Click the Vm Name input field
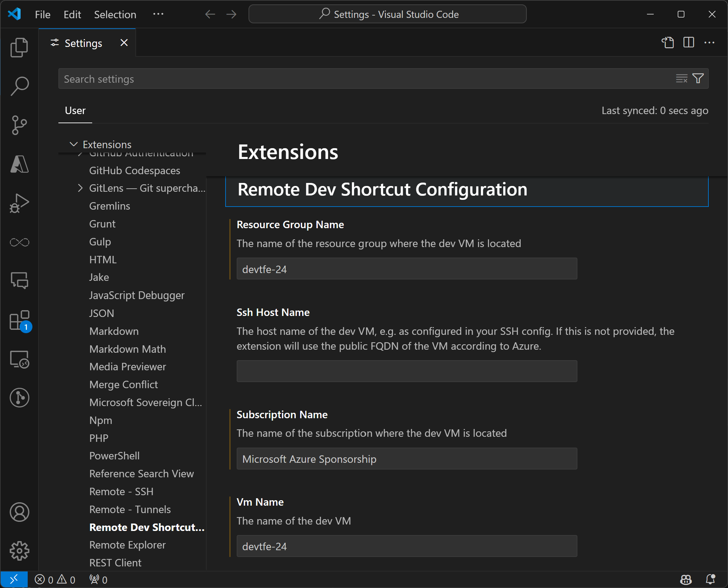The height and width of the screenshot is (588, 728). pyautogui.click(x=407, y=546)
